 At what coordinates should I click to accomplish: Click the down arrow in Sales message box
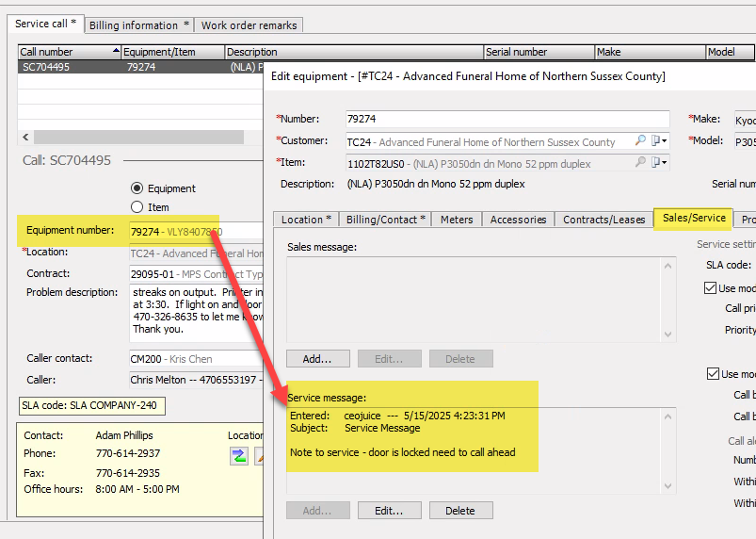pos(668,334)
